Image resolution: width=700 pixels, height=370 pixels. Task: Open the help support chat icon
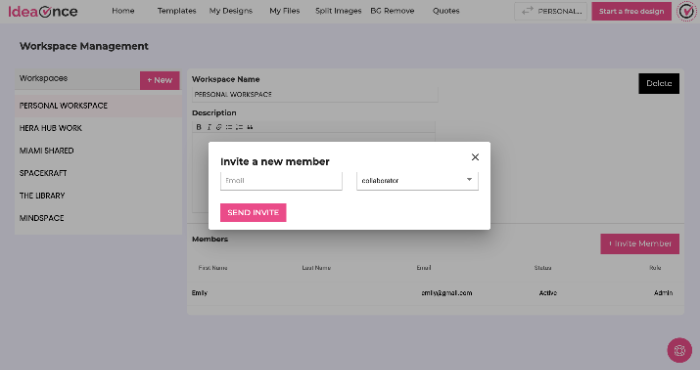[x=679, y=350]
